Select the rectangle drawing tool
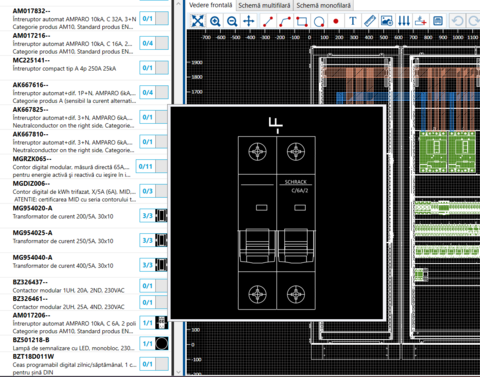The width and height of the screenshot is (480, 377). (302, 21)
